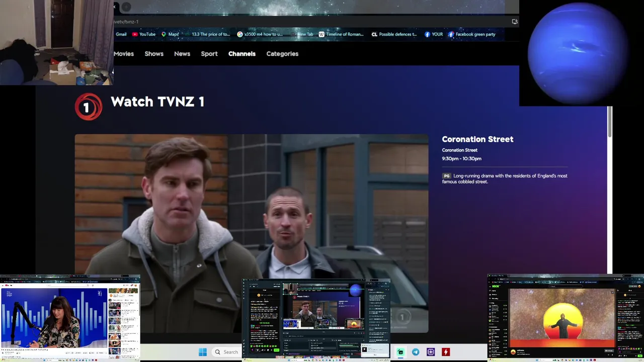Open the red lightning bolt taskbar icon
Viewport: 644px width, 362px height.
446,352
